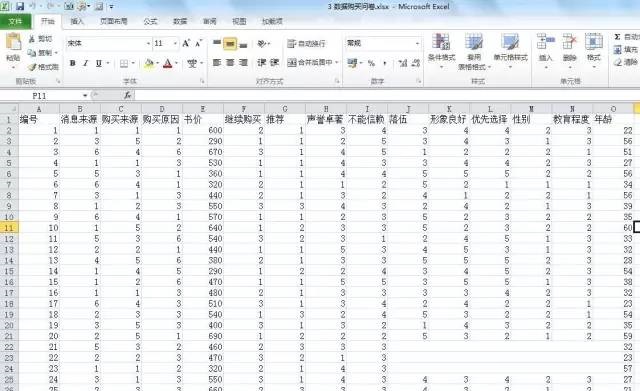Image resolution: width=640 pixels, height=391 pixels.
Task: Apply the yellow fill color bucket
Action: pos(149,63)
